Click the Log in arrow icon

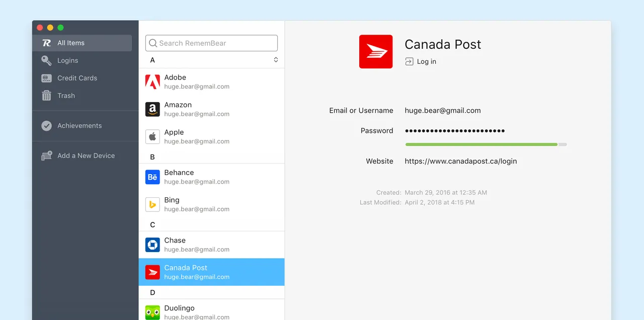[x=409, y=61]
